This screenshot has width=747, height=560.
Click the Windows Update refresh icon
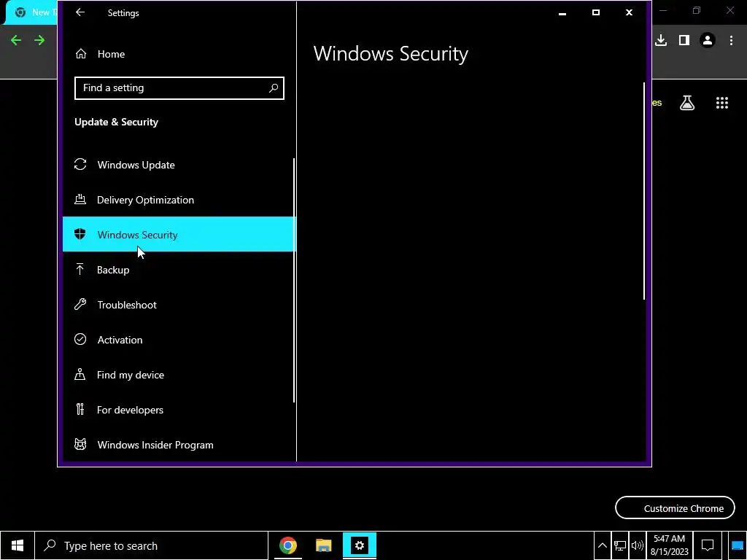click(80, 164)
